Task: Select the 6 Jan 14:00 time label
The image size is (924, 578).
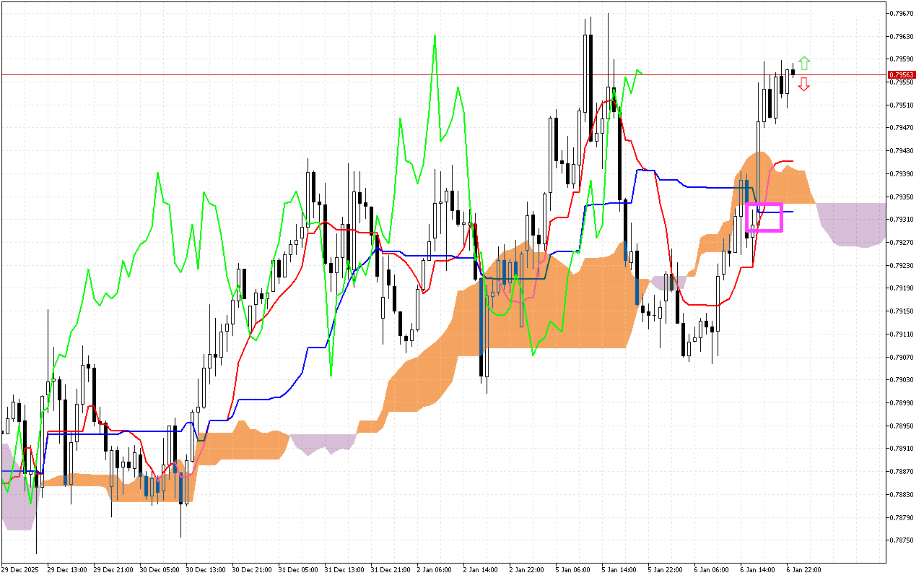Action: 757,570
